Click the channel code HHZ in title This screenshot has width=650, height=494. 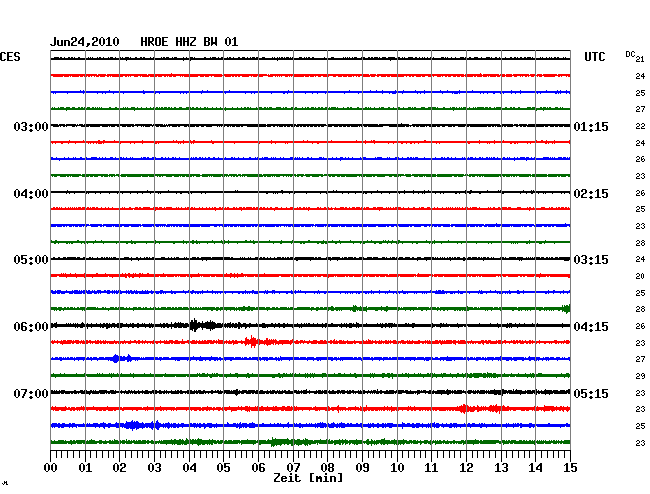point(186,42)
